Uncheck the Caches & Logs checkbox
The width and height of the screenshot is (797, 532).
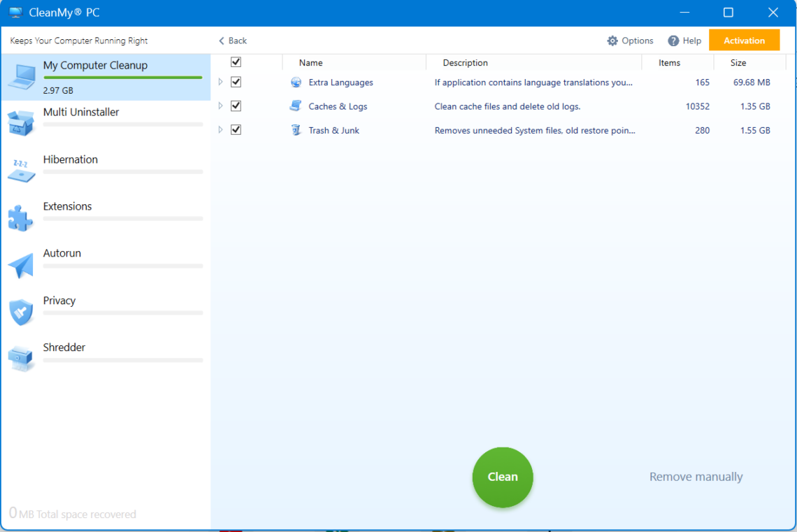tap(236, 106)
